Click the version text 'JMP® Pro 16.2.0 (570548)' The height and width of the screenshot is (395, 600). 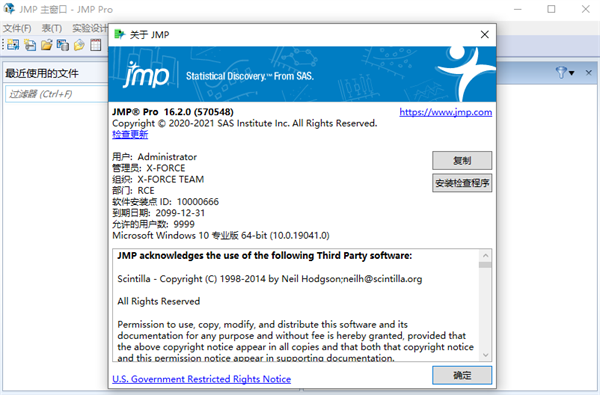pyautogui.click(x=173, y=112)
